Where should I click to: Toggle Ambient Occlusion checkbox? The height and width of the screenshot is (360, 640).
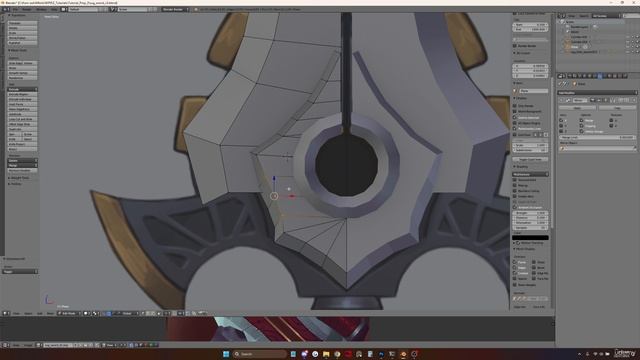click(515, 207)
